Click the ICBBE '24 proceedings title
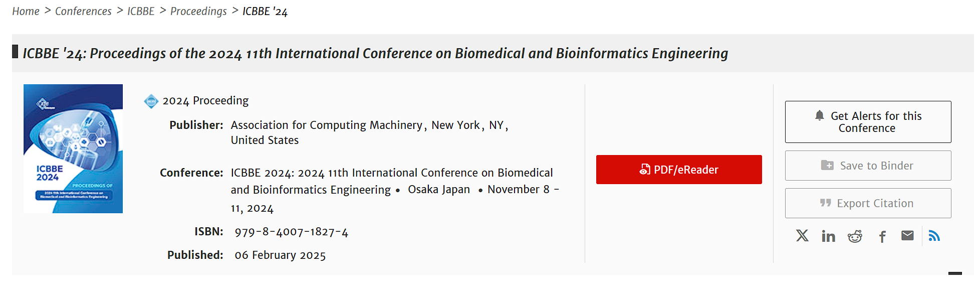Image resolution: width=980 pixels, height=298 pixels. pos(375,53)
